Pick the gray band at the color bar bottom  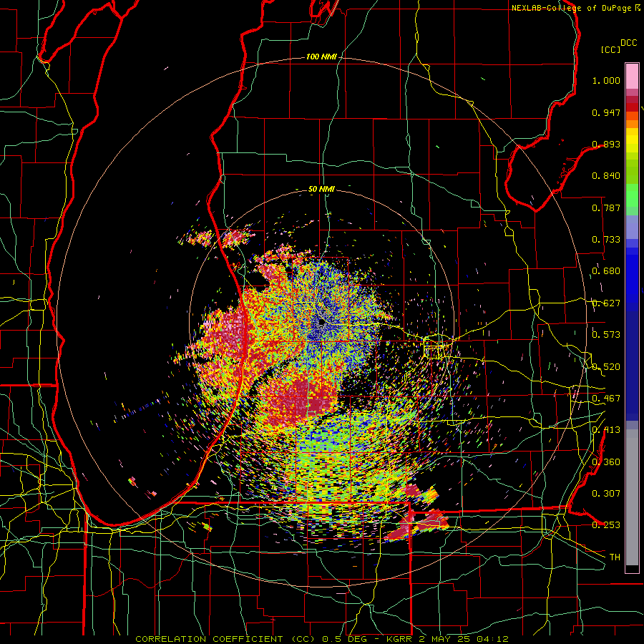click(632, 497)
